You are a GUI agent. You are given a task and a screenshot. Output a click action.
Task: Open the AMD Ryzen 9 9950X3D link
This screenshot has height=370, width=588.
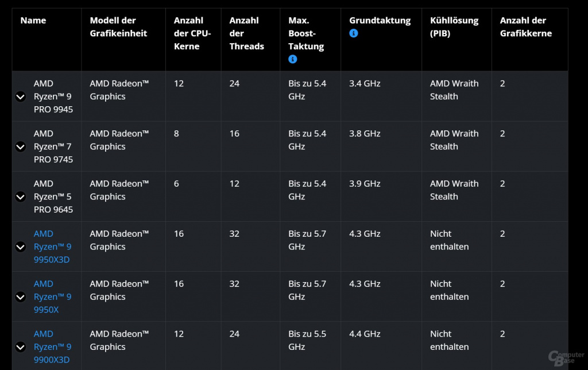click(x=52, y=246)
